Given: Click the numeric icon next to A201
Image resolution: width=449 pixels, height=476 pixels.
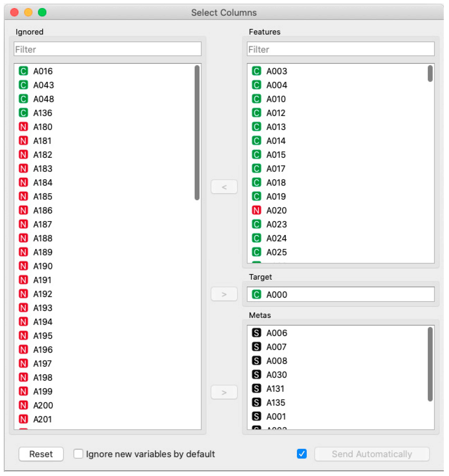Looking at the screenshot, I should pyautogui.click(x=23, y=419).
